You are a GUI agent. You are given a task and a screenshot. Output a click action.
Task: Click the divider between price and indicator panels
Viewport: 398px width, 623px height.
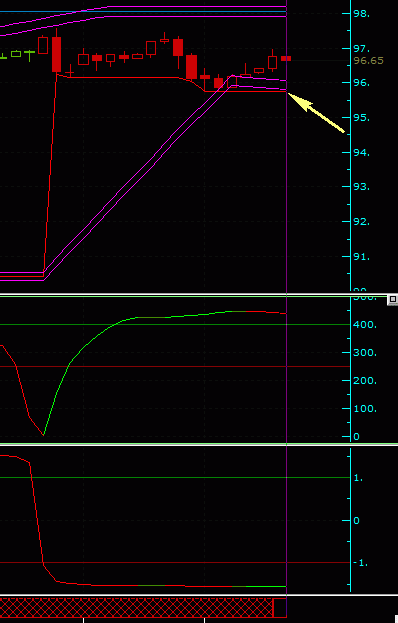pyautogui.click(x=199, y=295)
